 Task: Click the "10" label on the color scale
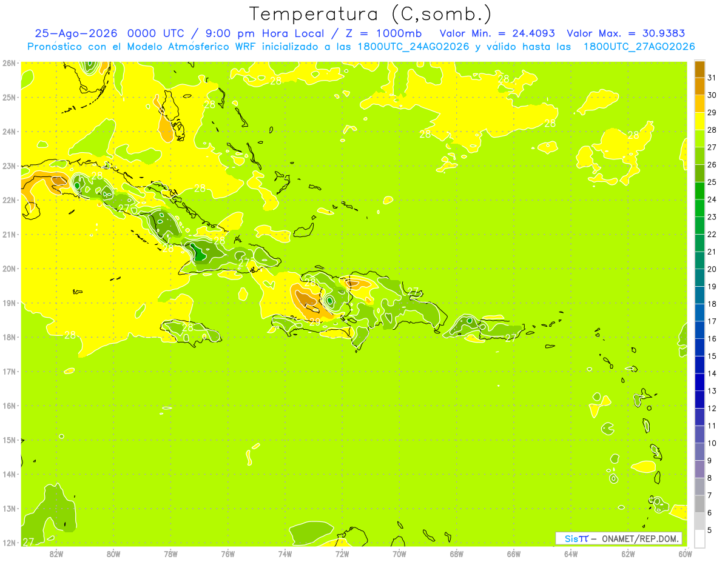[712, 443]
